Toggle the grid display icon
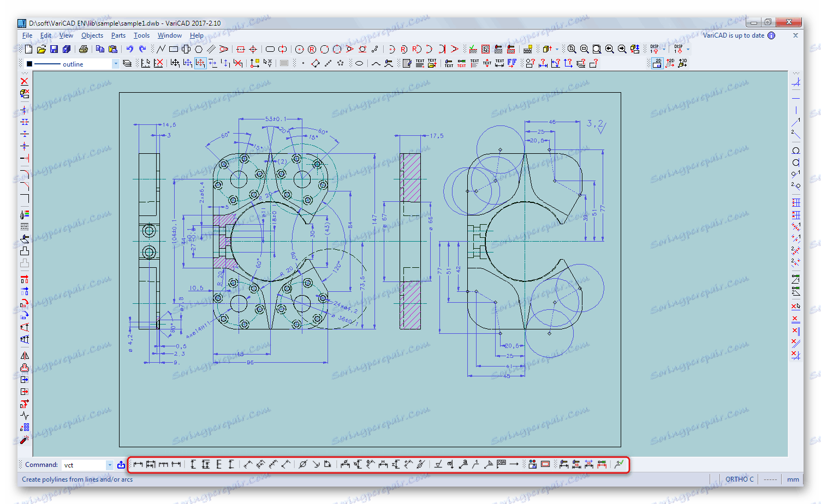The height and width of the screenshot is (504, 821). click(x=284, y=64)
